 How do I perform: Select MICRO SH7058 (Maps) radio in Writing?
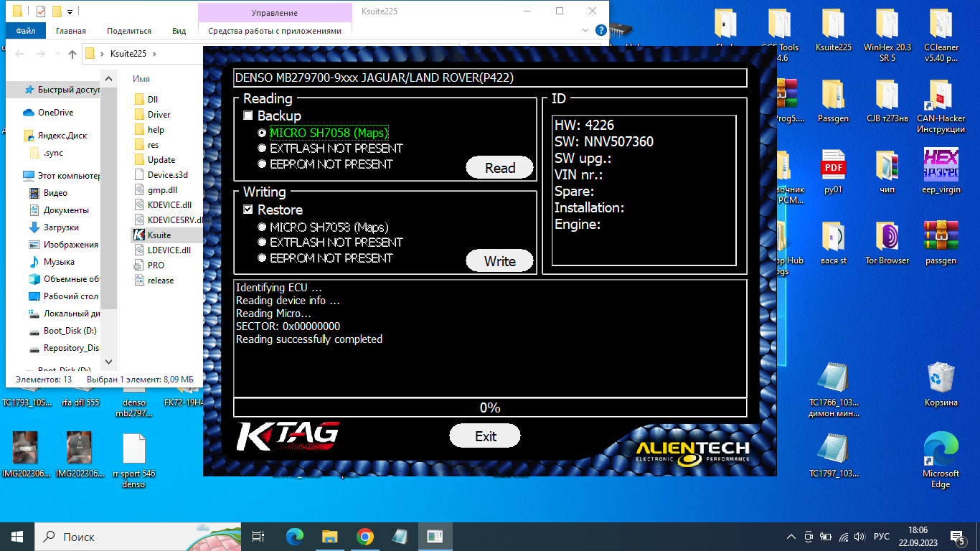point(263,227)
